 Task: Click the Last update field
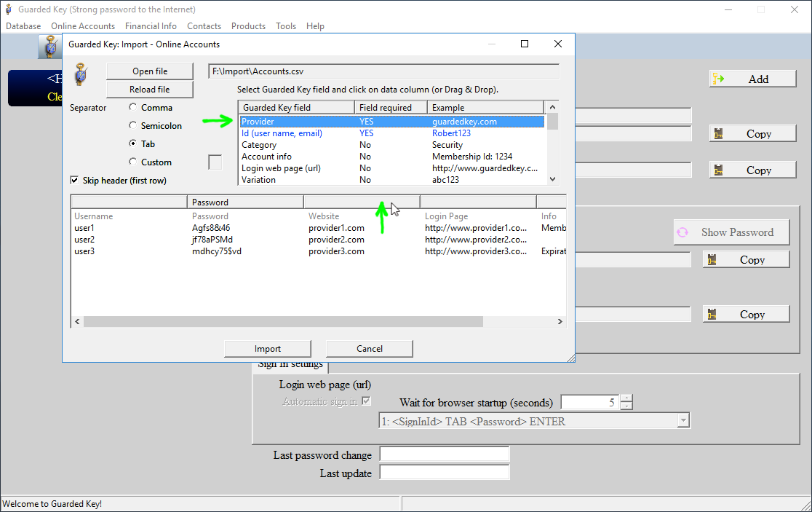(x=445, y=472)
